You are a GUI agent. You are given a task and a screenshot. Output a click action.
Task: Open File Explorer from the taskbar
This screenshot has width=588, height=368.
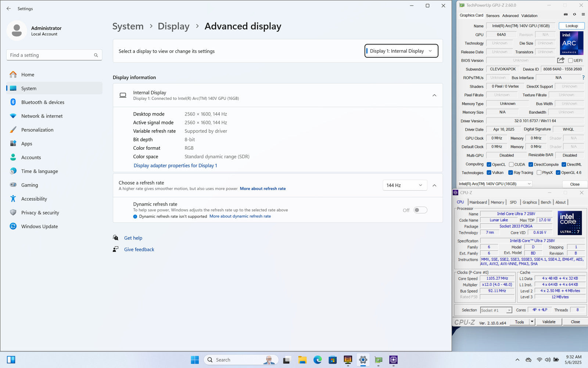(302, 360)
